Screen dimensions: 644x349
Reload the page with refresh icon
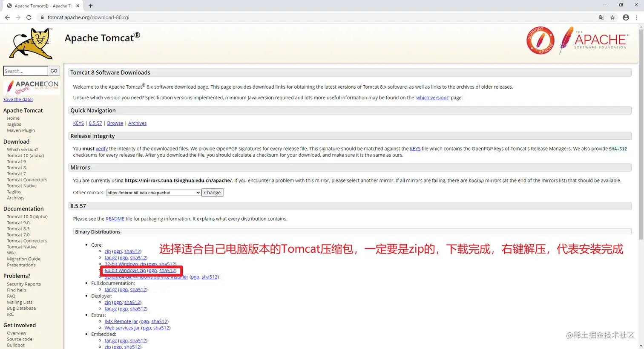tap(29, 17)
